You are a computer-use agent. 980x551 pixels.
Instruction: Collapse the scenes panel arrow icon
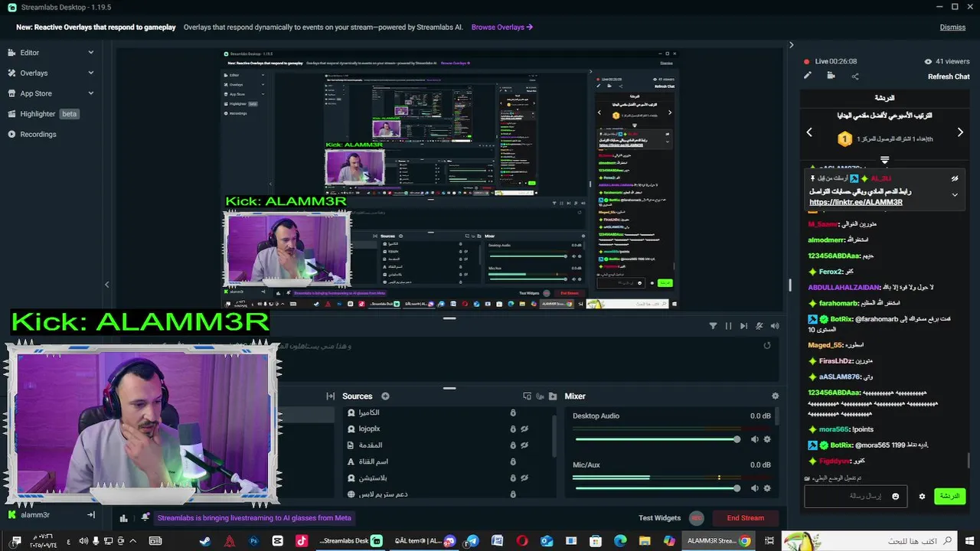[330, 396]
